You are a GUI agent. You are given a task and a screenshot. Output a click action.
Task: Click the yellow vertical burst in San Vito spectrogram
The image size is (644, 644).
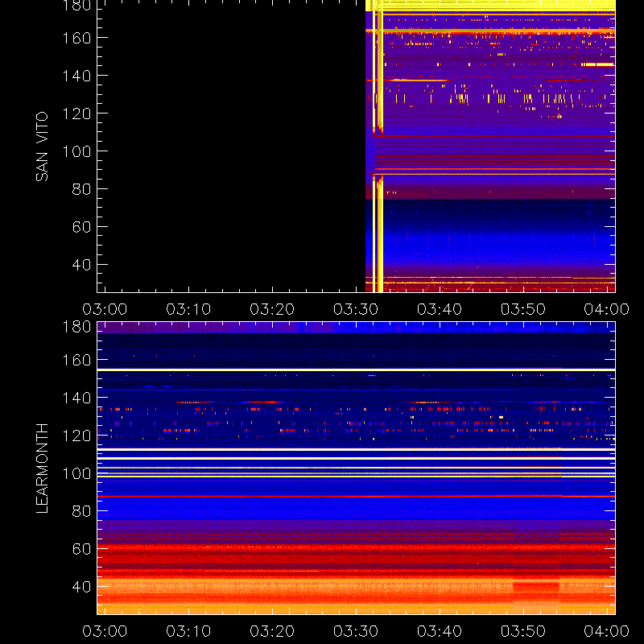point(378,148)
